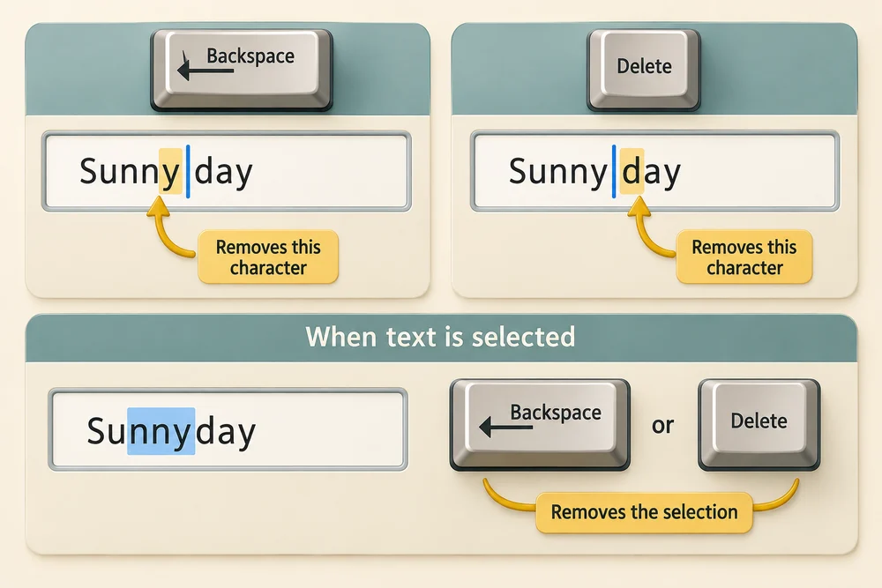The height and width of the screenshot is (588, 882).
Task: Click the 'When text is selected' heading
Action: click(x=440, y=337)
